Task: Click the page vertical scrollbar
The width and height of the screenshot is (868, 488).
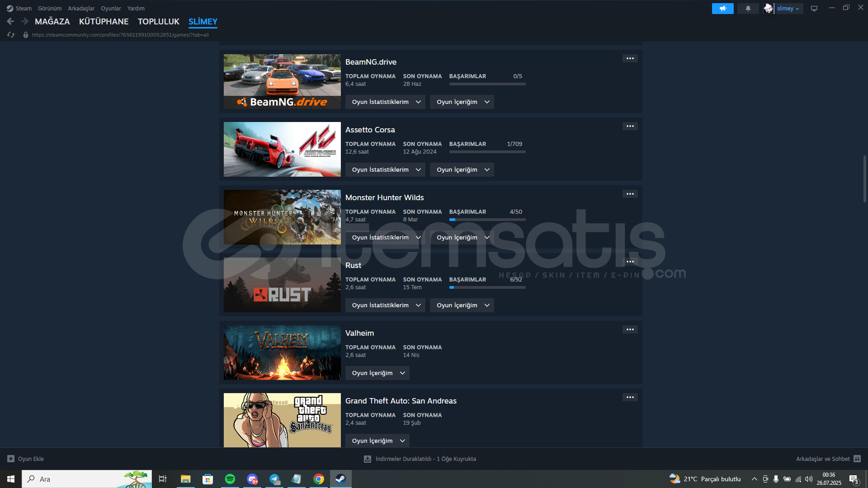Action: [864, 179]
